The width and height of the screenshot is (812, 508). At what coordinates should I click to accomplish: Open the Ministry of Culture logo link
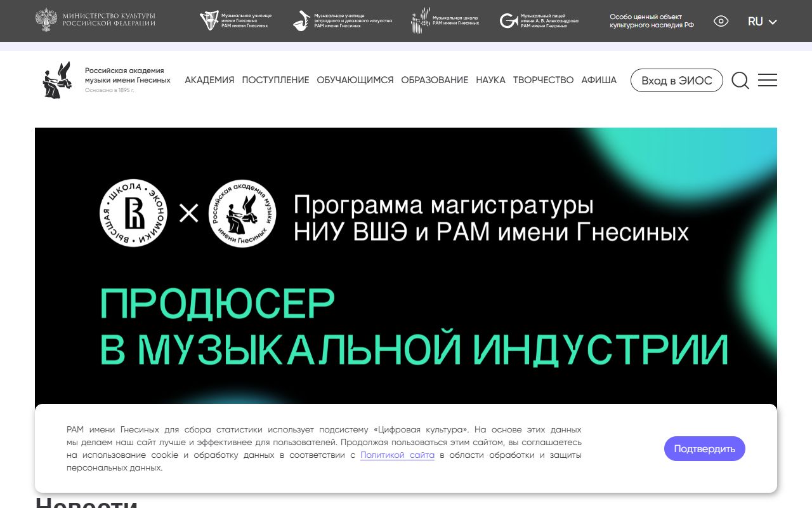pos(95,20)
